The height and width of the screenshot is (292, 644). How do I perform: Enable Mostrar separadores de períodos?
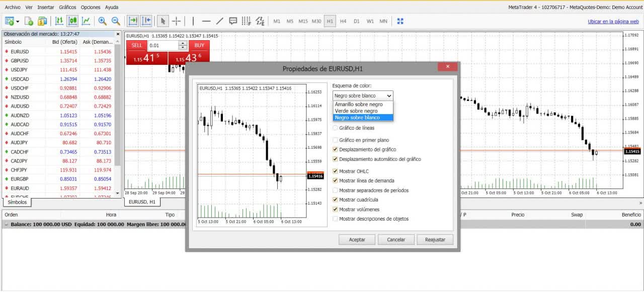[336, 190]
